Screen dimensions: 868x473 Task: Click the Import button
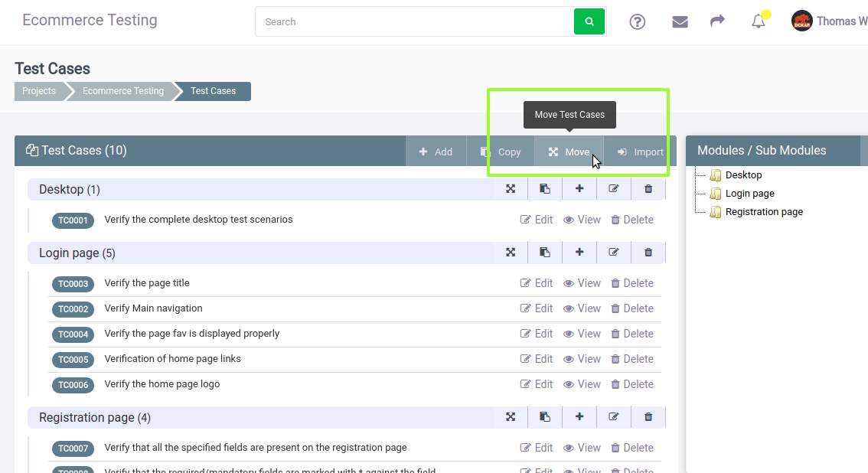click(641, 152)
